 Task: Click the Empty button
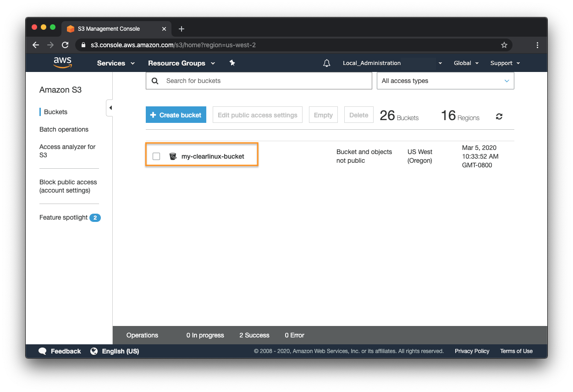(x=323, y=115)
